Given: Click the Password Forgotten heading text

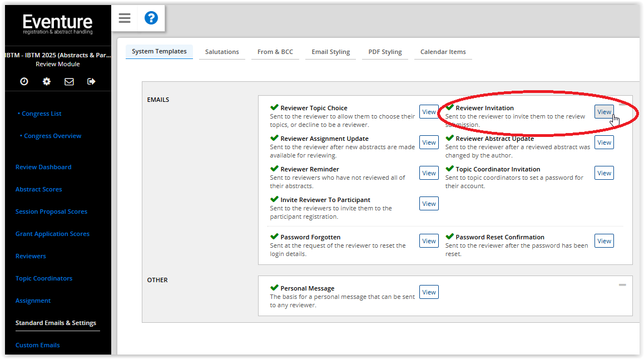Looking at the screenshot, I should [x=310, y=237].
